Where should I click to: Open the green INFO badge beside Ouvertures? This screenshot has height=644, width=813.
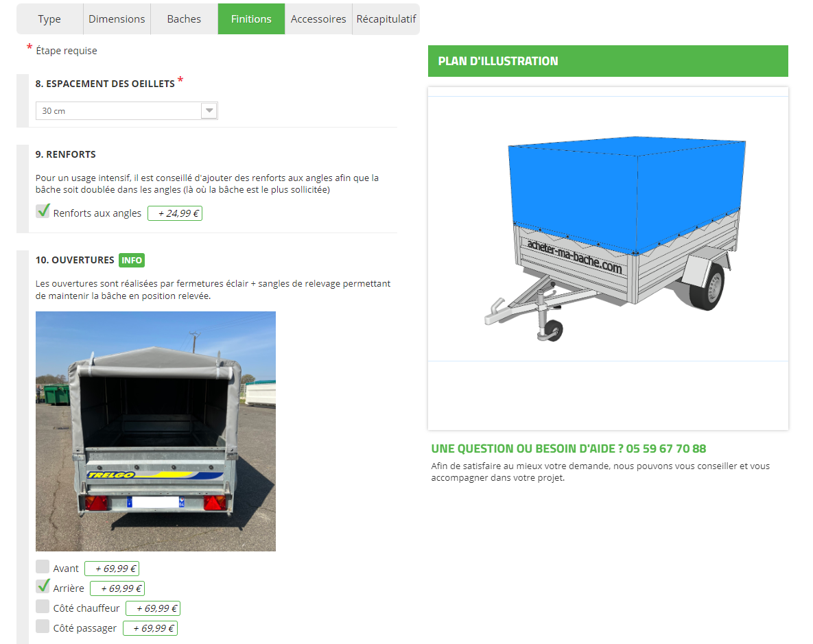132,261
